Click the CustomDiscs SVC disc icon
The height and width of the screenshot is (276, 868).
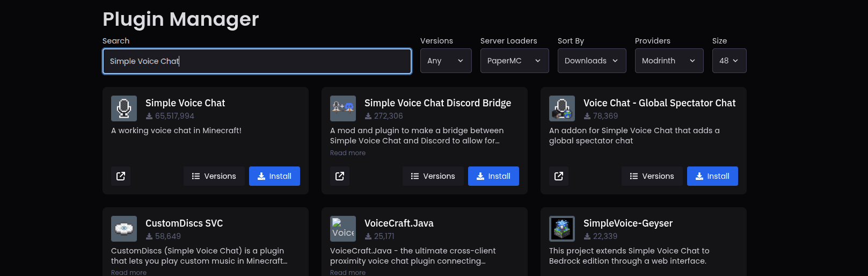124,229
